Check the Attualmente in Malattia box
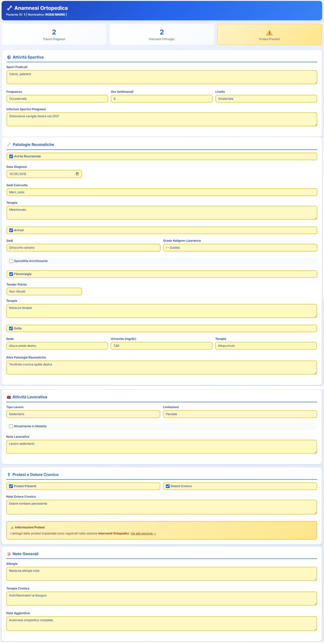This screenshot has height=644, width=324. [11, 426]
